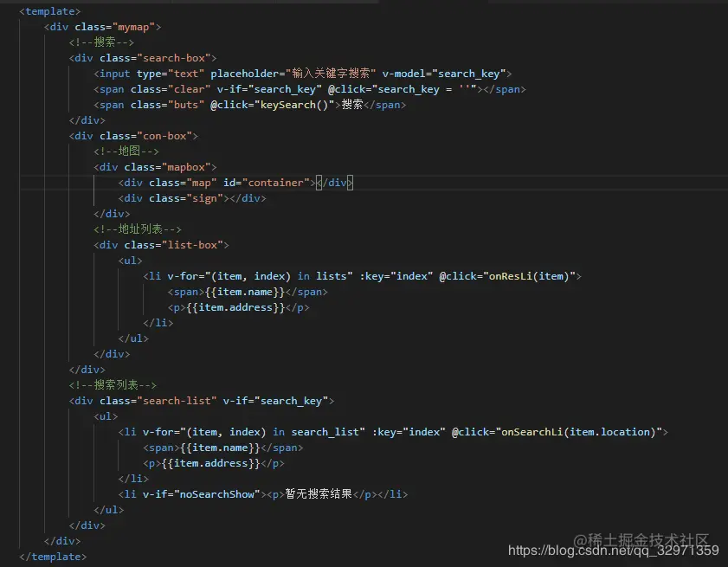
Task: Click the mapbox div opening line
Action: click(155, 167)
